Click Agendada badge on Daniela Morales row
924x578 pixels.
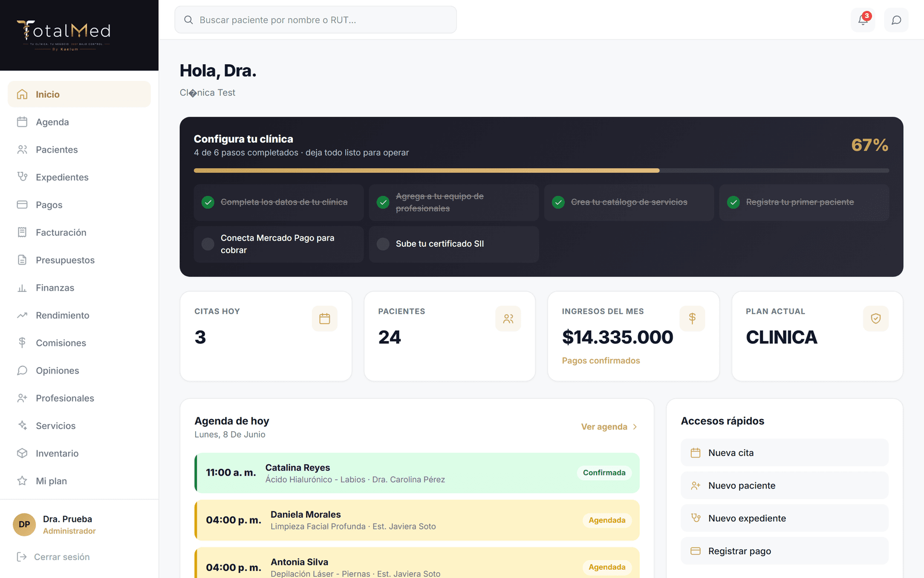pos(607,520)
